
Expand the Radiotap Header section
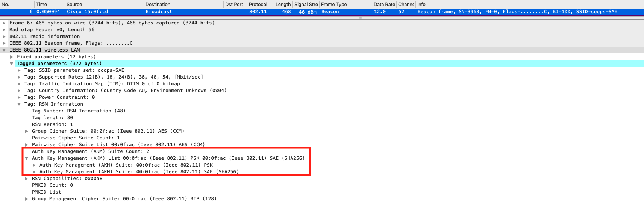(x=4, y=30)
